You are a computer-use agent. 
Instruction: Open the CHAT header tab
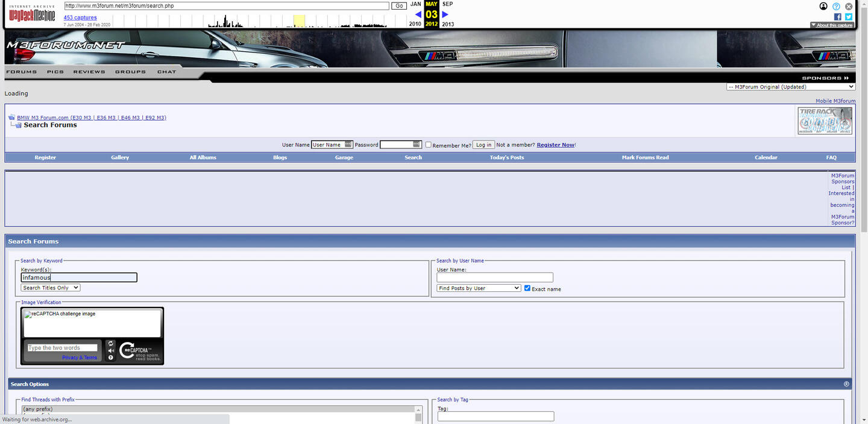[x=167, y=72]
